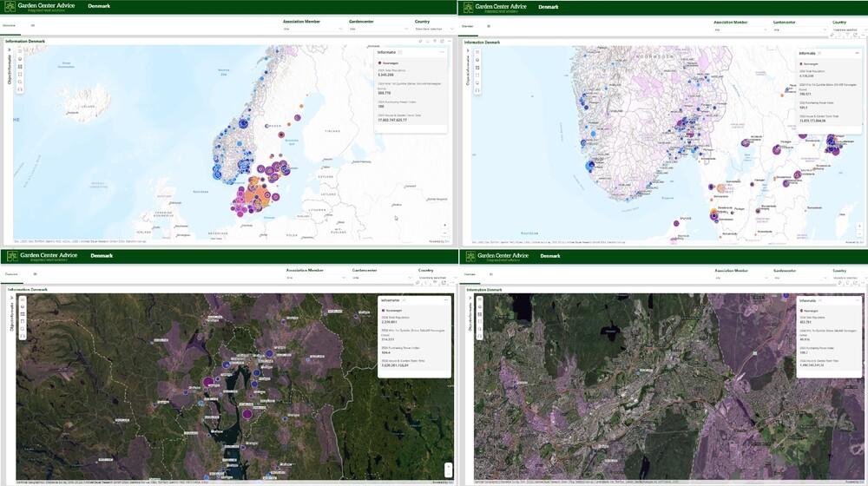Select the Overview tab in bottom-right dashboard

point(469,274)
